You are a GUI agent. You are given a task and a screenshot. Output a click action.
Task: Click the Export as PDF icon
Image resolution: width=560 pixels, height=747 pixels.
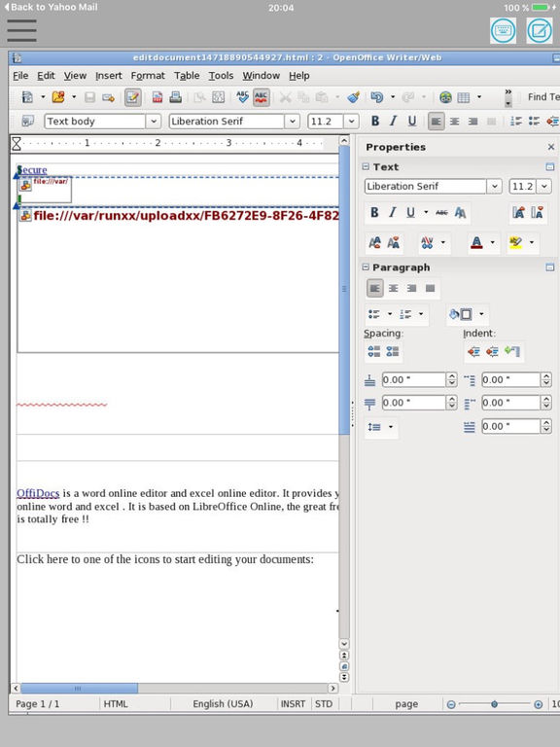[x=157, y=97]
